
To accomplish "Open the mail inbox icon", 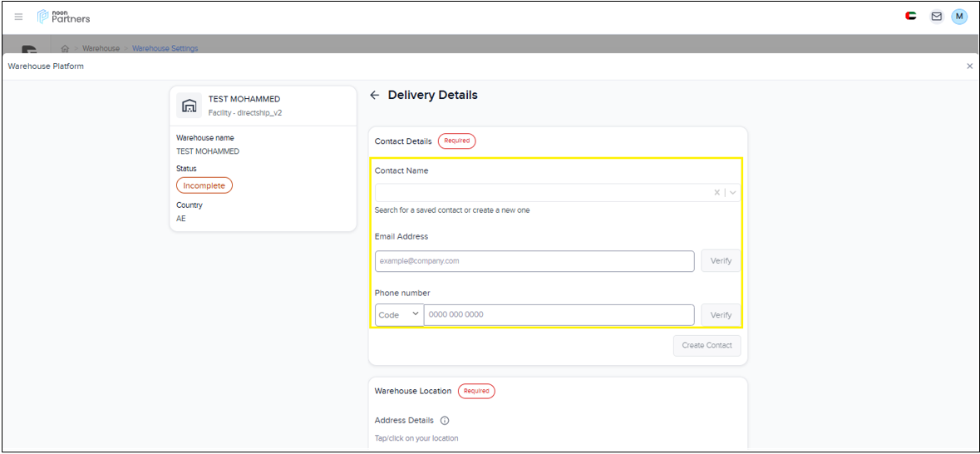I will coord(936,17).
